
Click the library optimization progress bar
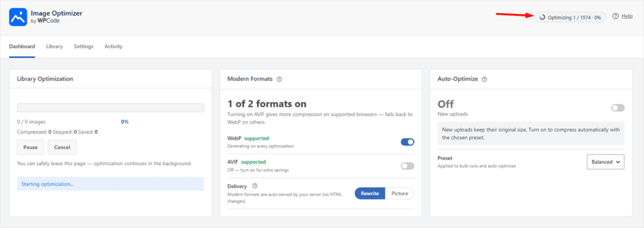[x=111, y=108]
